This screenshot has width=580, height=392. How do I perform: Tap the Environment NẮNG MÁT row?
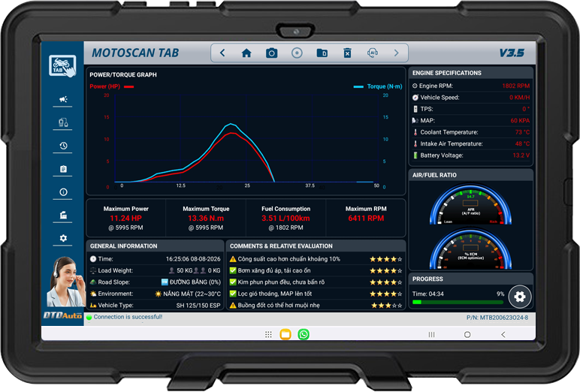point(155,294)
